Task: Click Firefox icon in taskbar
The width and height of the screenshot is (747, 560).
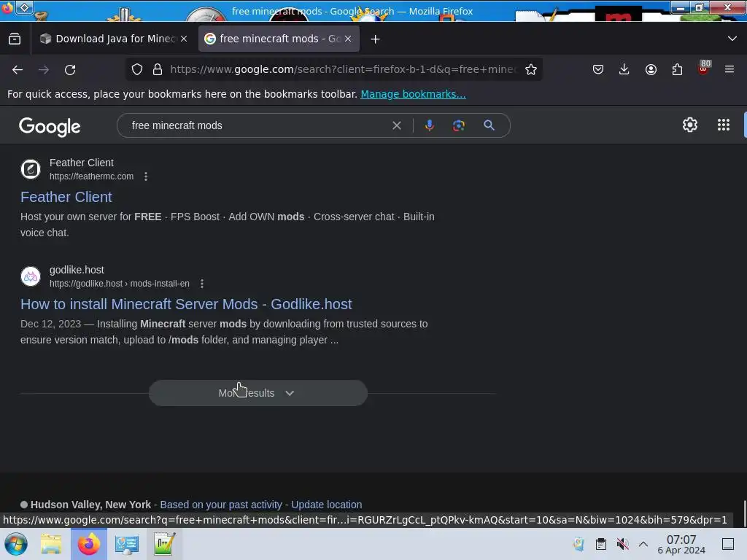Action: pos(88,544)
